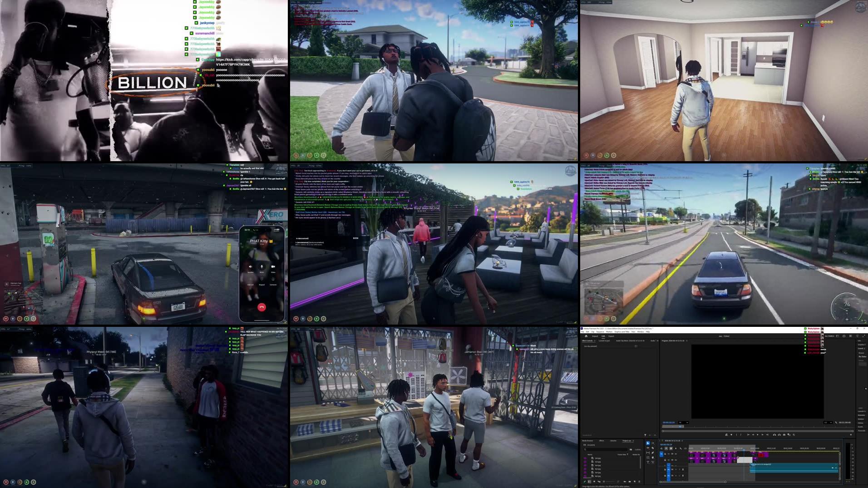Screen dimensions: 868x488
Task: Select the Rectangle tool
Action: coord(648,458)
